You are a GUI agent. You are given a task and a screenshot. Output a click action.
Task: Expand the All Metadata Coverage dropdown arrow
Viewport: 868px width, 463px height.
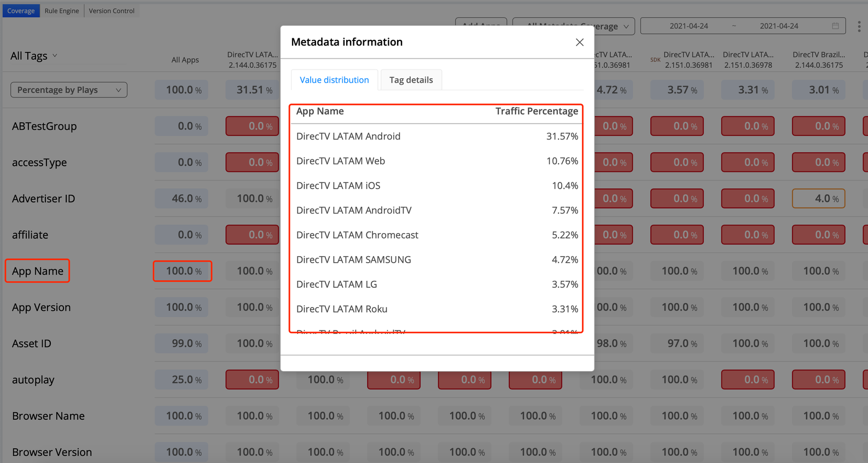click(x=626, y=26)
